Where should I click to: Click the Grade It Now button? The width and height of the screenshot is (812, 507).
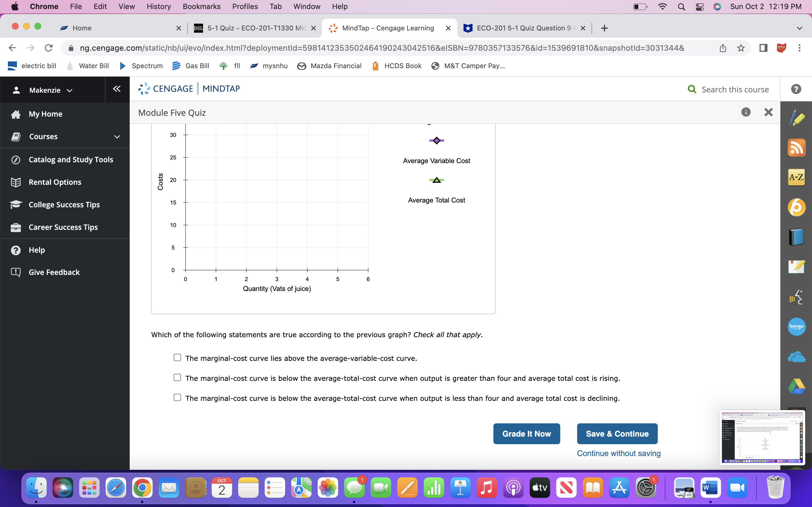click(526, 433)
